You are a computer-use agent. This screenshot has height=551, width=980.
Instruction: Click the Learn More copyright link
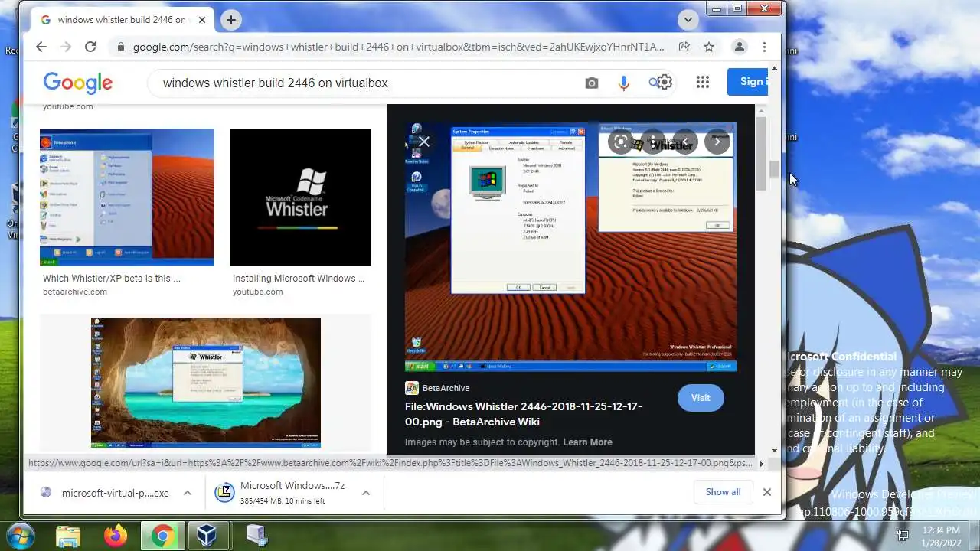click(x=587, y=442)
